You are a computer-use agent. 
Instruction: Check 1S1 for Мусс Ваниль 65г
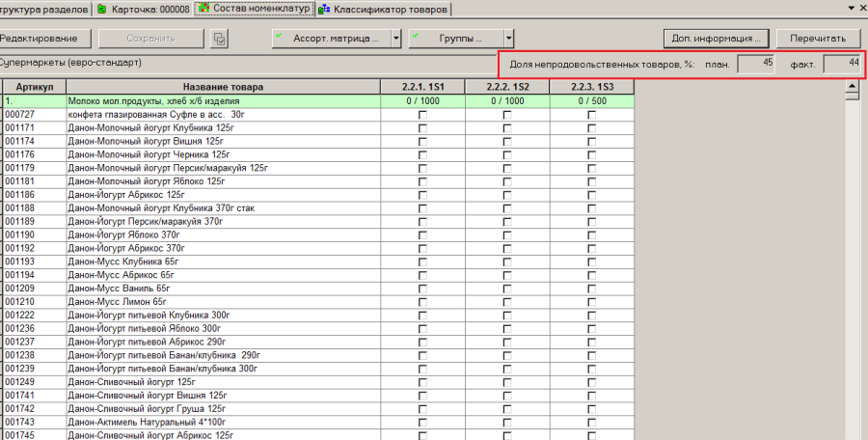423,289
